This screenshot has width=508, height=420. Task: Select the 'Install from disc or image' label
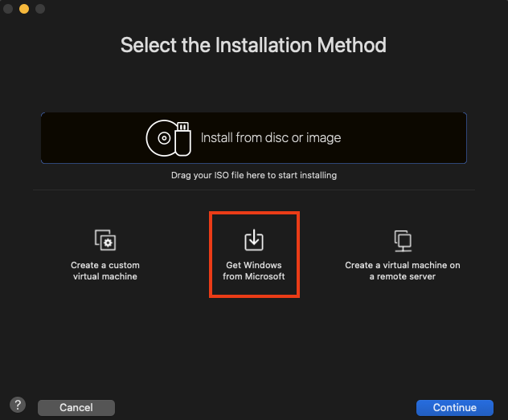point(271,138)
